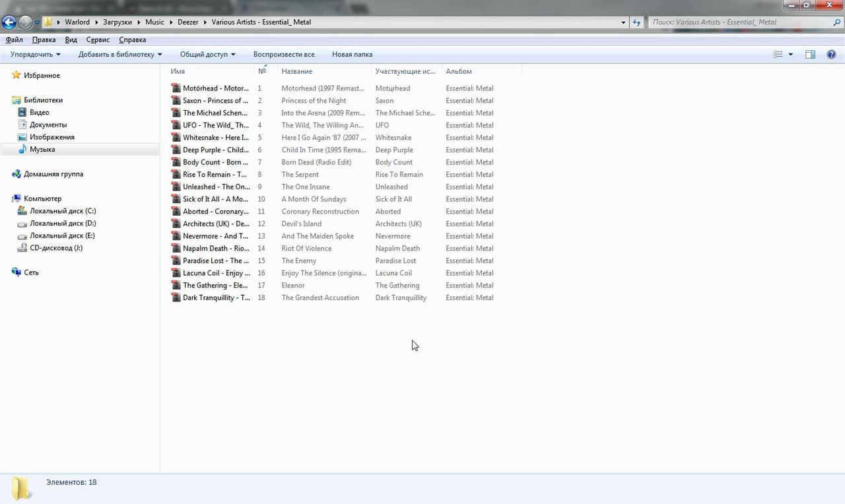Viewport: 845px width, 504px height.
Task: Select the Изображения library icon
Action: (22, 137)
